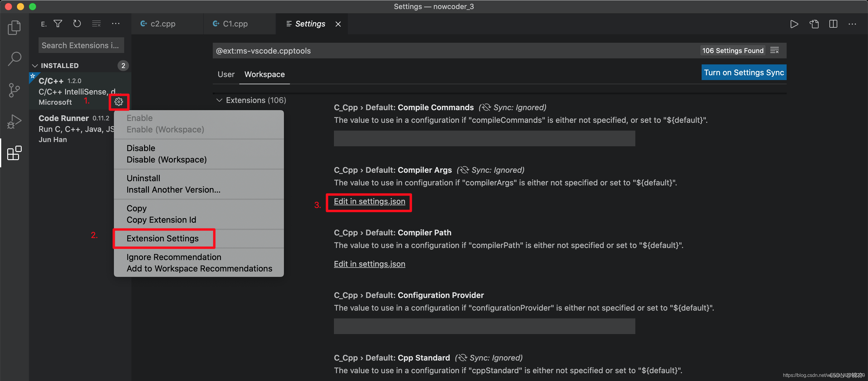Open the extensions view more actions menu

(x=115, y=23)
